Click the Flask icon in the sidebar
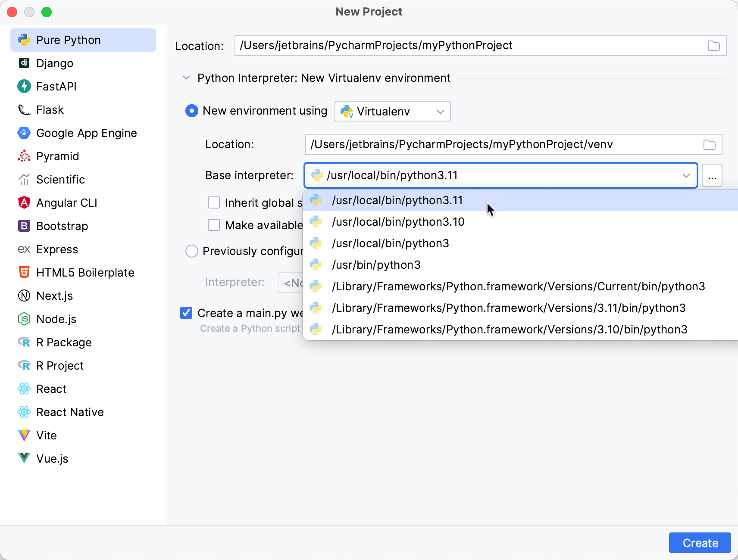Viewport: 738px width, 560px height. point(24,110)
